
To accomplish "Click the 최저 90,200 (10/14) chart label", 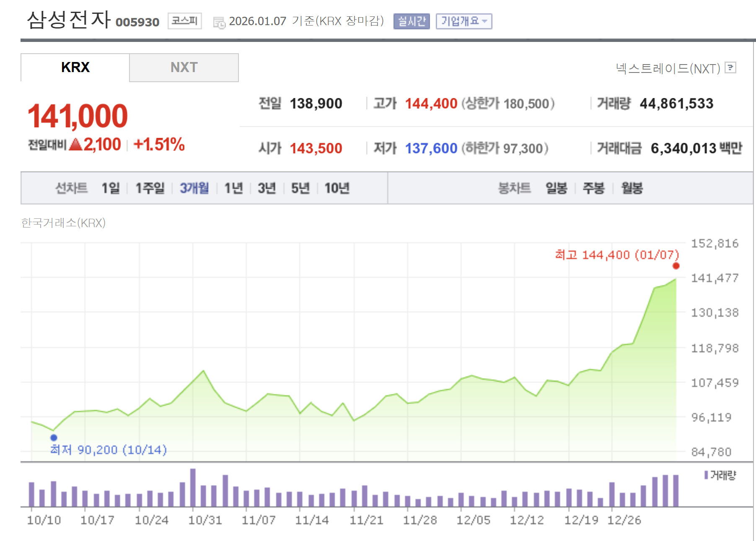I will click(109, 450).
